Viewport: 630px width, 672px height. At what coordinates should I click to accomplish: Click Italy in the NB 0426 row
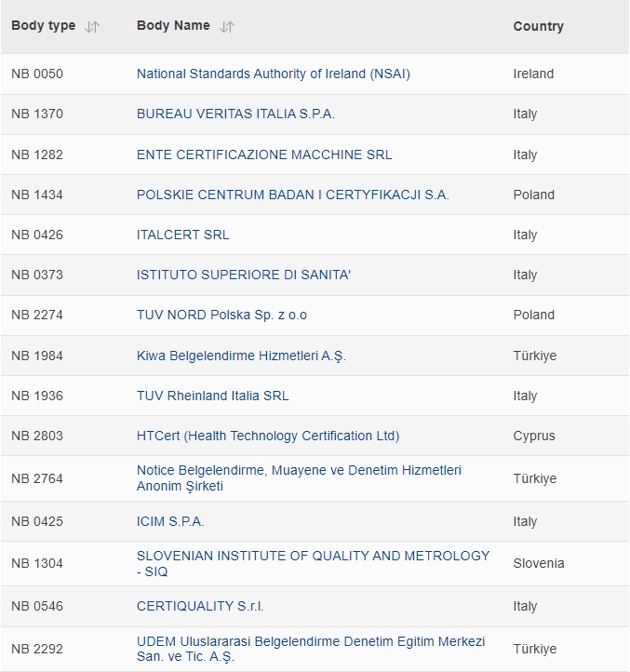point(525,235)
